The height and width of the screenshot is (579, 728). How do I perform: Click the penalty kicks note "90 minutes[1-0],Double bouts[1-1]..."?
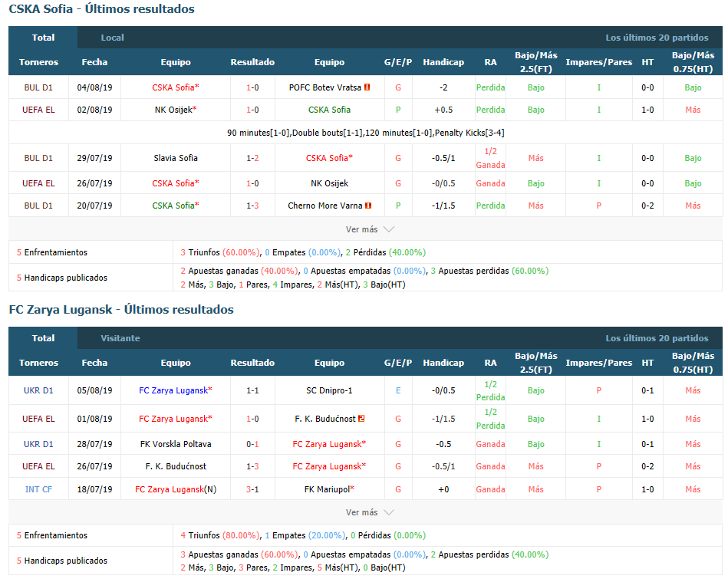pyautogui.click(x=365, y=133)
